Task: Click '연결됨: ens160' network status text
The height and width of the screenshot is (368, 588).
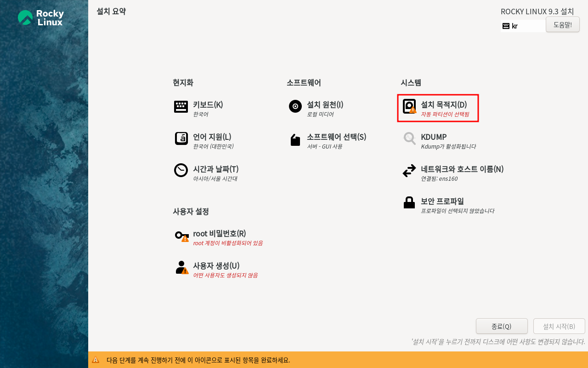Action: pyautogui.click(x=439, y=178)
